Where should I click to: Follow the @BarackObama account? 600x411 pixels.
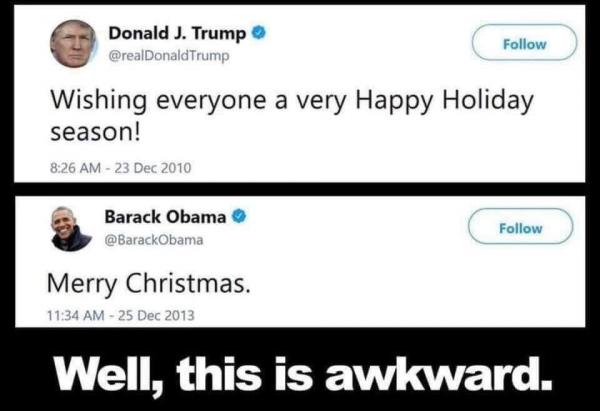[521, 227]
